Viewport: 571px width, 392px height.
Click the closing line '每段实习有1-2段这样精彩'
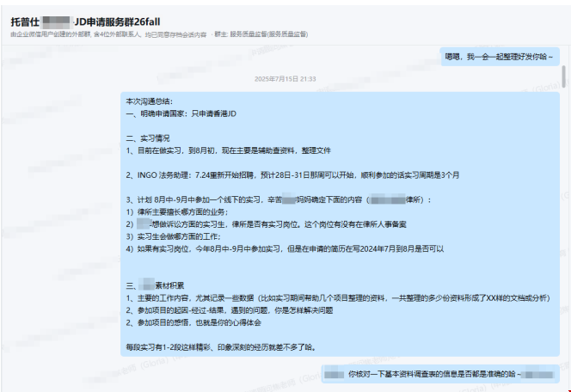220,347
